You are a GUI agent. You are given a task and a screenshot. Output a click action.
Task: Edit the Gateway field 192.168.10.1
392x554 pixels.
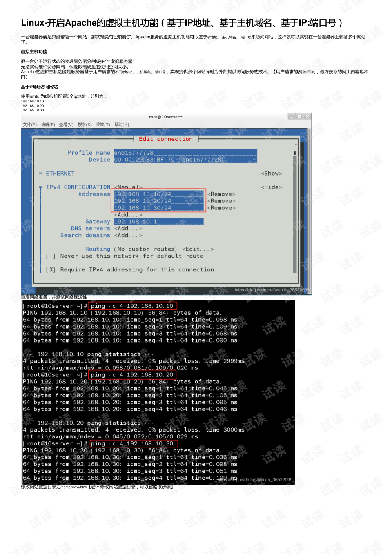158,222
